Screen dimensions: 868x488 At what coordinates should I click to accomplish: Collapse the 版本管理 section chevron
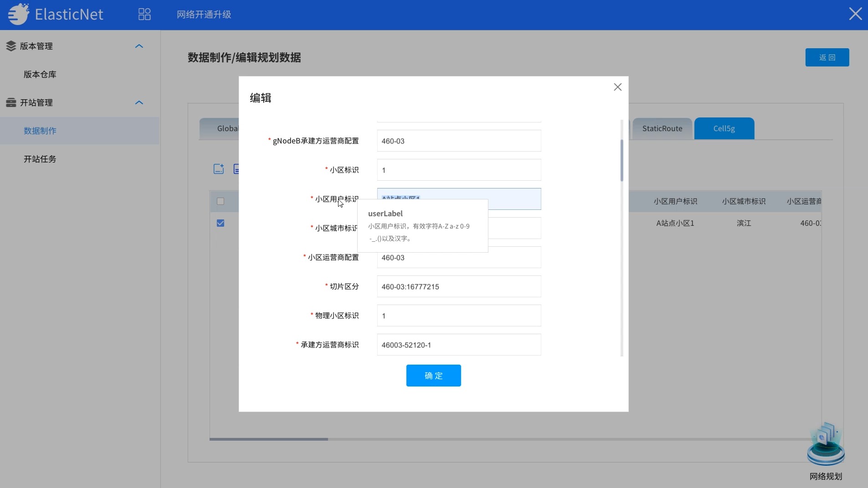click(x=139, y=46)
